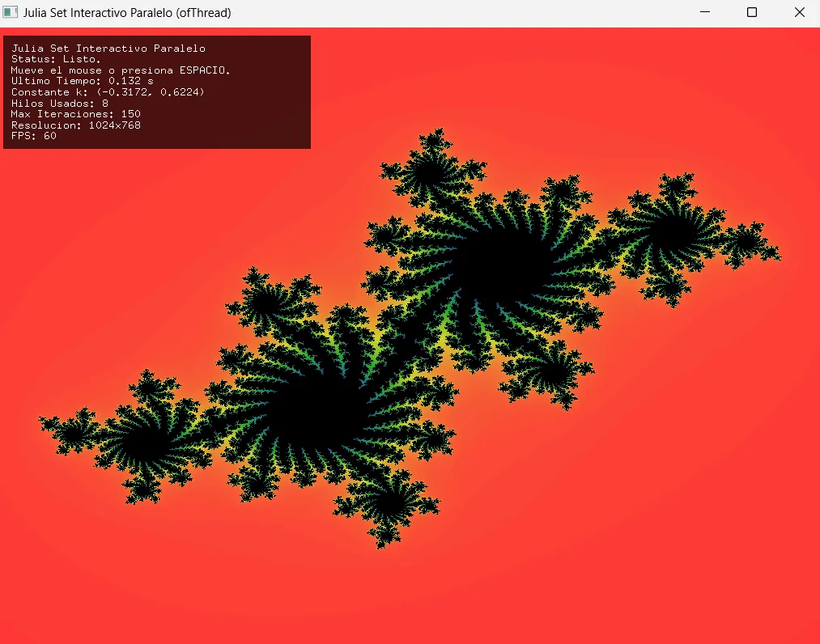Click the app icon in the title bar
The image size is (820, 644).
coord(11,12)
